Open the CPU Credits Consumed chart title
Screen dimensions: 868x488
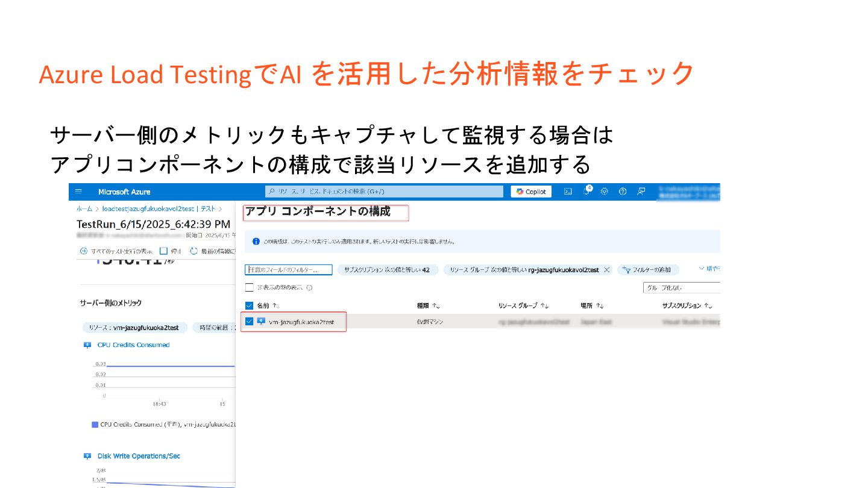[x=133, y=345]
